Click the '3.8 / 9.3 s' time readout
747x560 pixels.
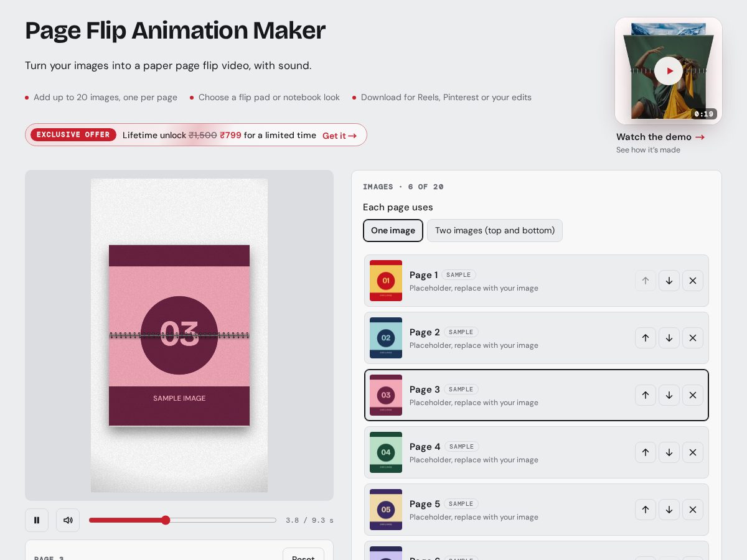tap(310, 520)
